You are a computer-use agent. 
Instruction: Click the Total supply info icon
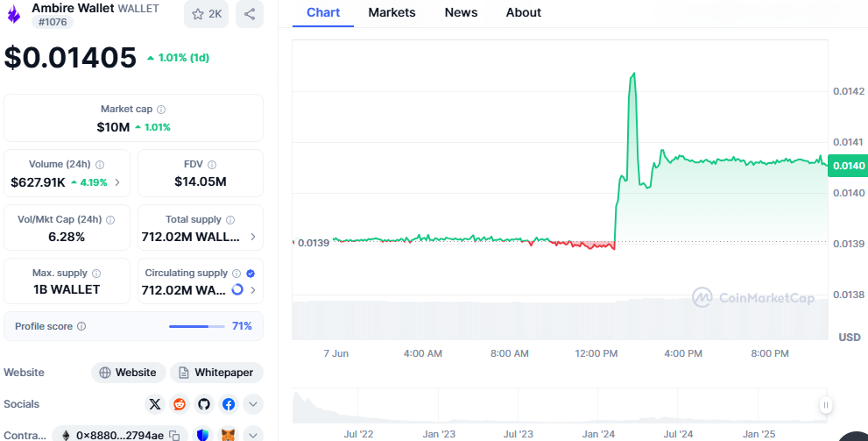point(230,220)
